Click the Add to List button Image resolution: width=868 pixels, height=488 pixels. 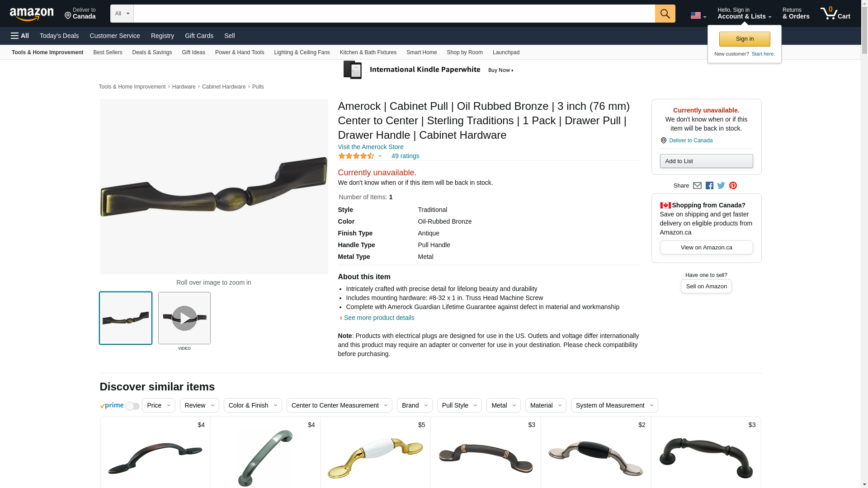pos(706,161)
